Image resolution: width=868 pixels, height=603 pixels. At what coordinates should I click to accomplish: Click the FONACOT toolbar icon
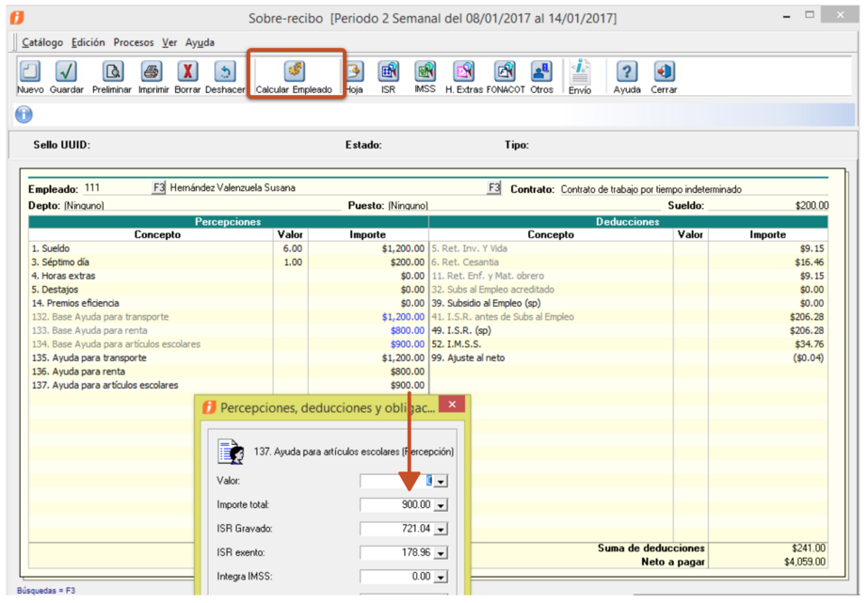505,72
